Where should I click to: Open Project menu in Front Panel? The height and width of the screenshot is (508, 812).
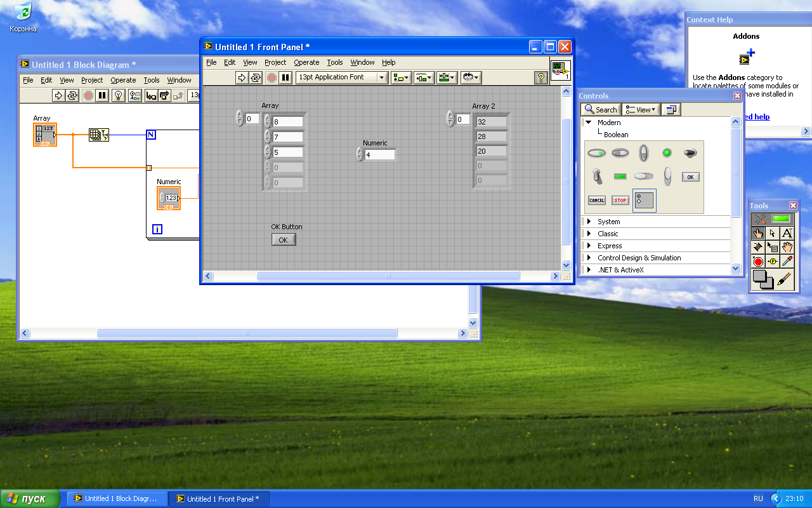tap(275, 62)
